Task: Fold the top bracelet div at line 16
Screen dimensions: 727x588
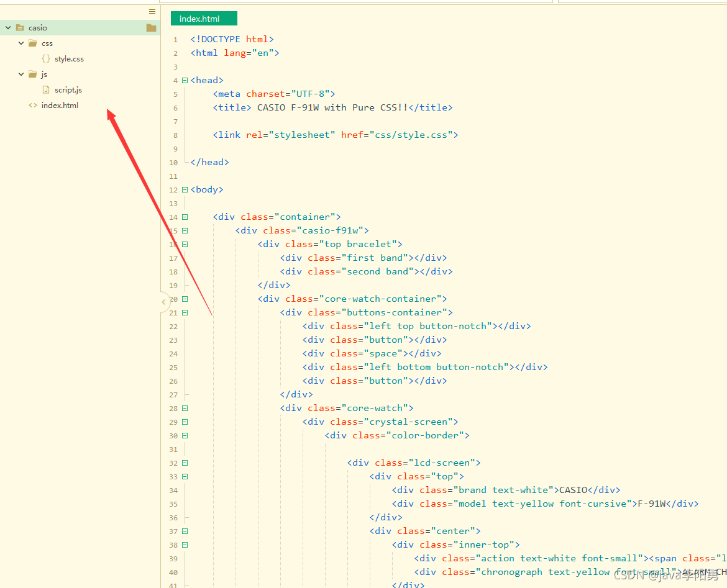Action: tap(185, 244)
